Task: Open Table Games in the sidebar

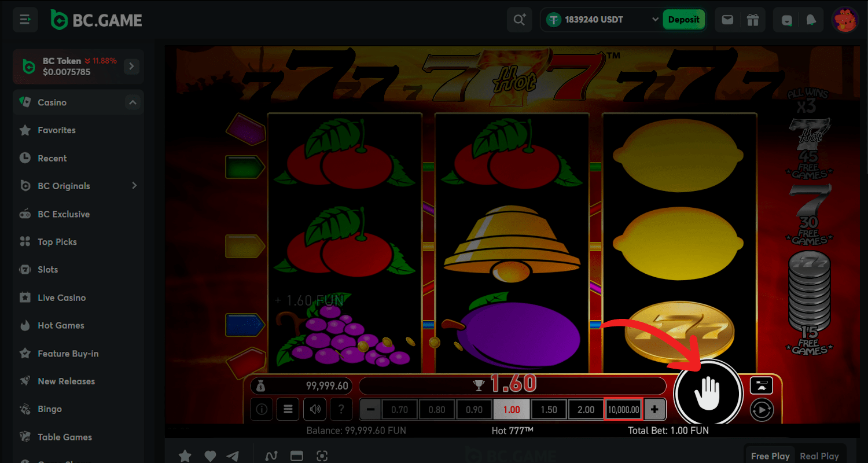Action: (78, 437)
